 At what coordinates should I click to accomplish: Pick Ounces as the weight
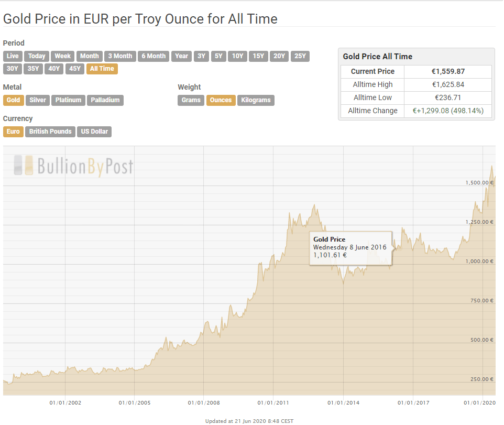tap(221, 100)
